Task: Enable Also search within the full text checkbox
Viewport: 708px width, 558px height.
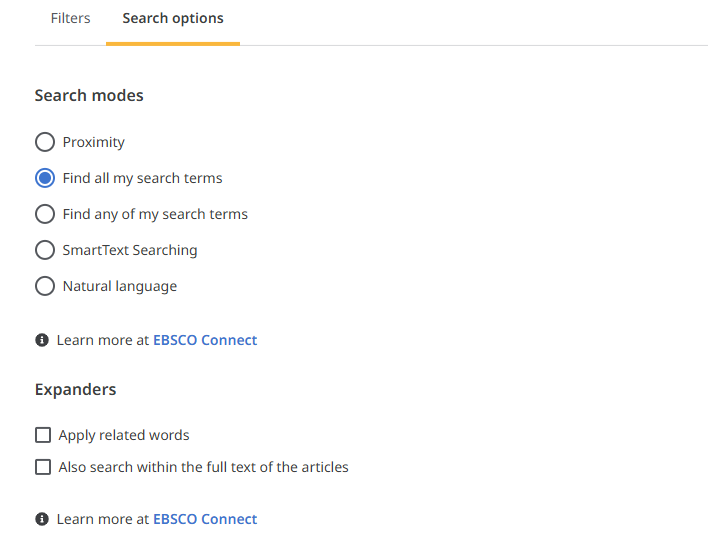Action: pyautogui.click(x=43, y=467)
